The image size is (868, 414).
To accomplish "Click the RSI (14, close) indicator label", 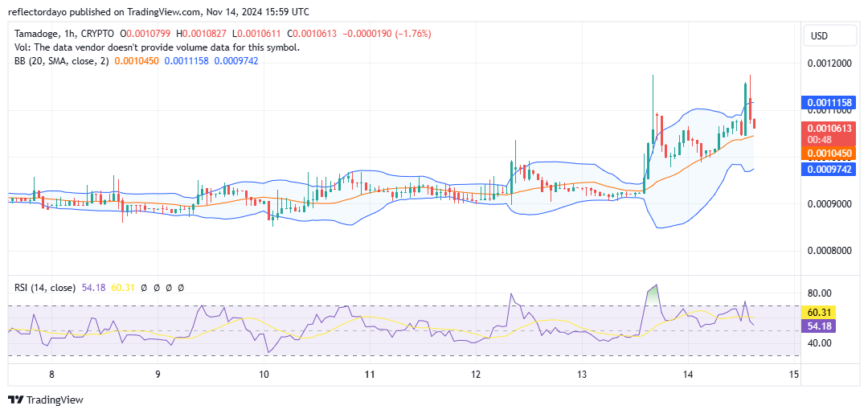I will (45, 288).
